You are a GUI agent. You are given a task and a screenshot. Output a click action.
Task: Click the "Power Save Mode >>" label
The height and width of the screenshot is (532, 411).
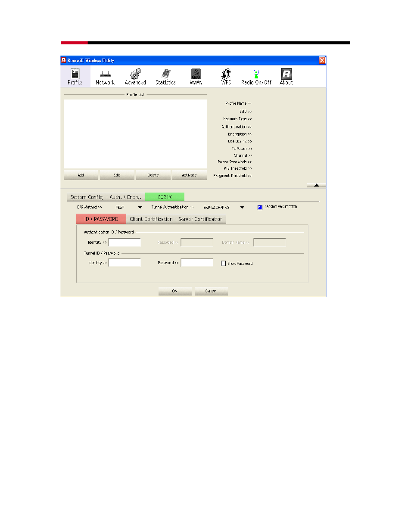click(235, 162)
